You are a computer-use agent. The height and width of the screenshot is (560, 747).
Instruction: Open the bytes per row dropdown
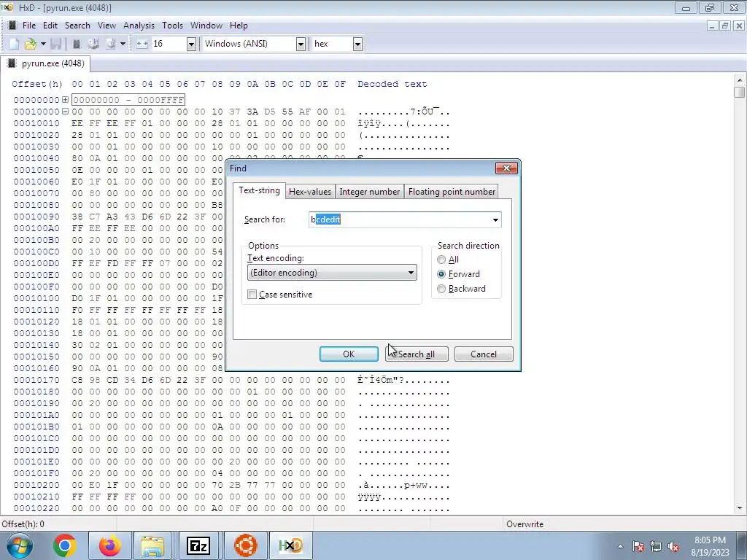coord(192,44)
